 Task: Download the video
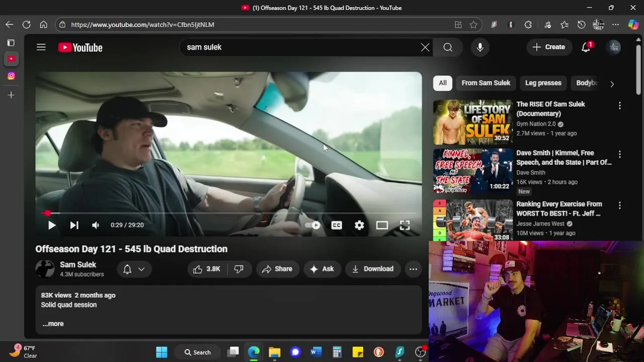[373, 269]
